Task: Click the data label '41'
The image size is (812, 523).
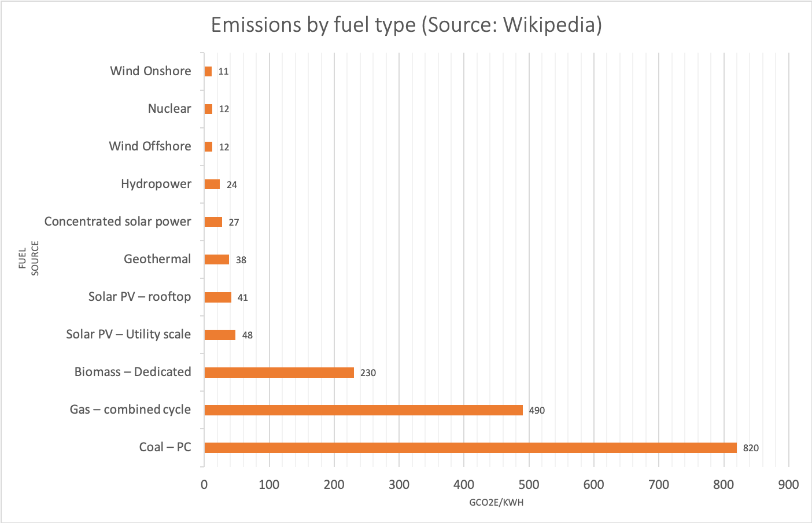Action: coord(243,298)
